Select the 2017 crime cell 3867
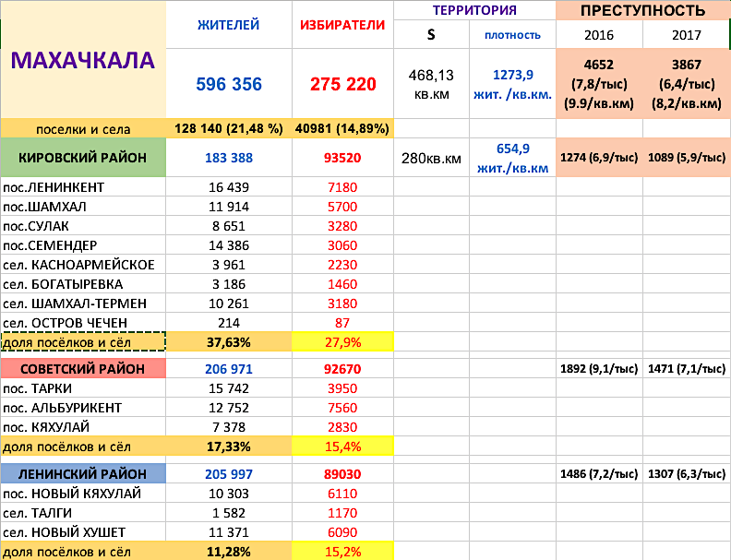 pyautogui.click(x=687, y=84)
